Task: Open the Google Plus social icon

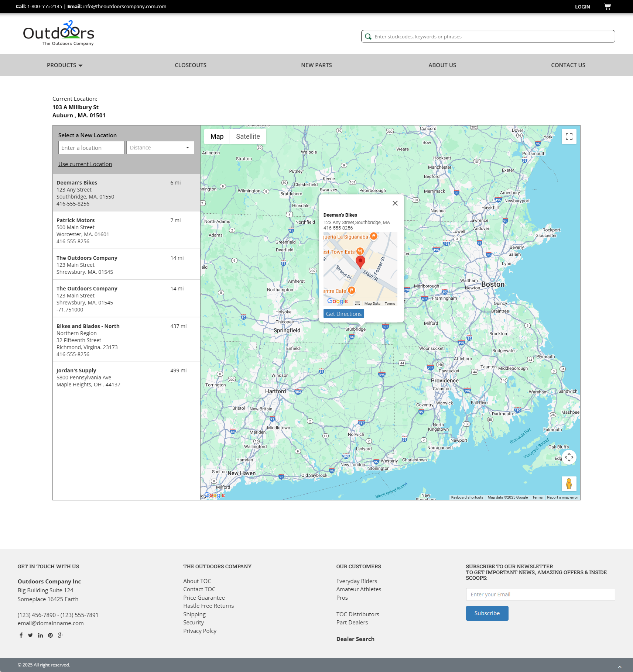Action: (x=61, y=635)
